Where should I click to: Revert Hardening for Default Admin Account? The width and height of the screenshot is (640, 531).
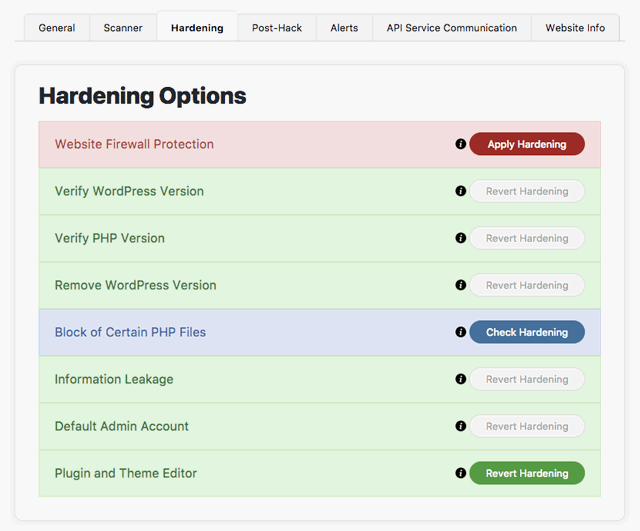527,426
